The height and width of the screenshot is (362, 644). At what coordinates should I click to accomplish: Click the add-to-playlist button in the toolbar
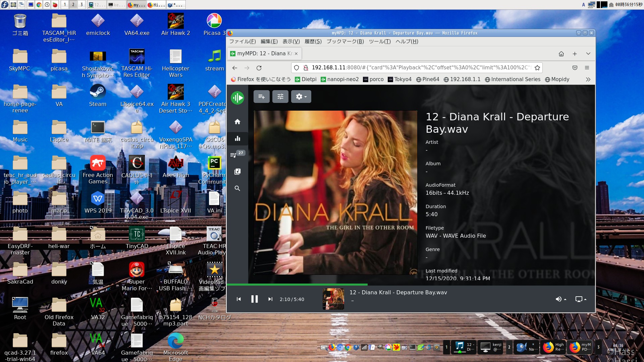(262, 97)
